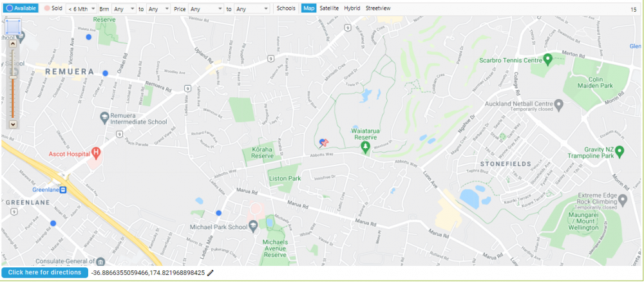The height and width of the screenshot is (282, 644).
Task: Click the 'Click here for directions' button
Action: click(45, 272)
